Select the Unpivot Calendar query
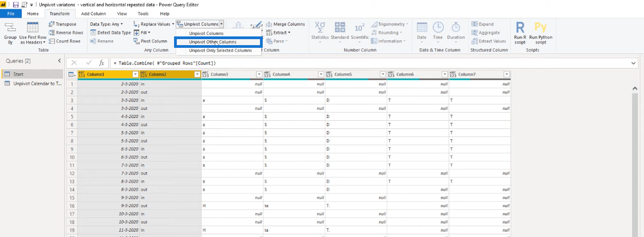 click(32, 83)
